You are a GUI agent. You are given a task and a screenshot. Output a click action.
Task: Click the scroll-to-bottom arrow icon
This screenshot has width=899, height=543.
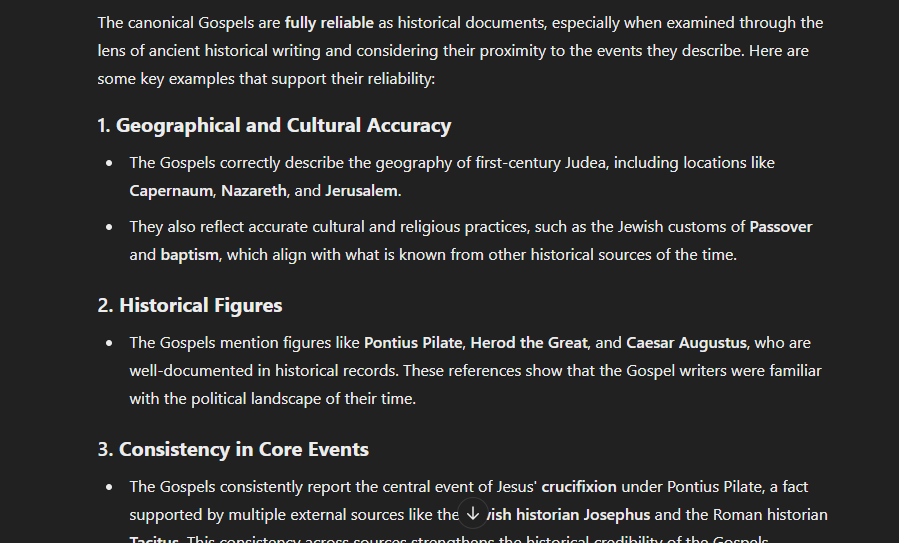click(x=472, y=513)
